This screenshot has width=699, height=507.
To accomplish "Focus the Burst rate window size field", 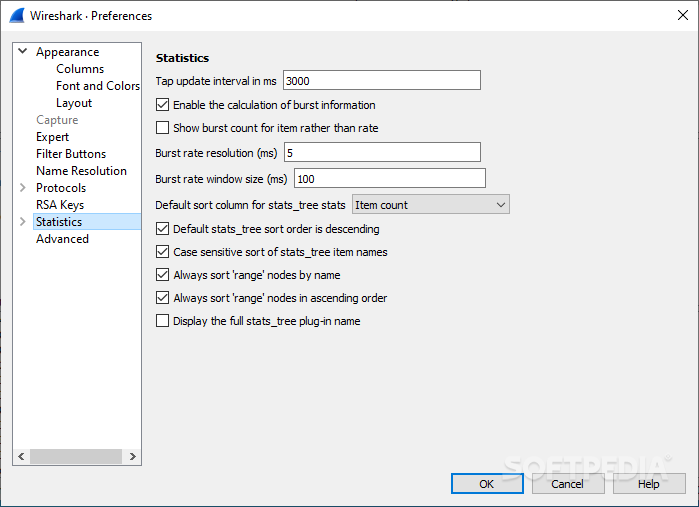I will [x=390, y=178].
